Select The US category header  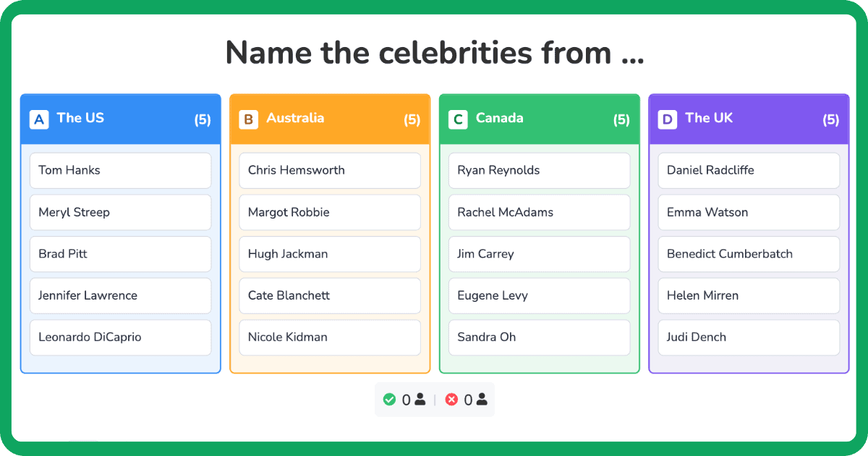[x=120, y=119]
